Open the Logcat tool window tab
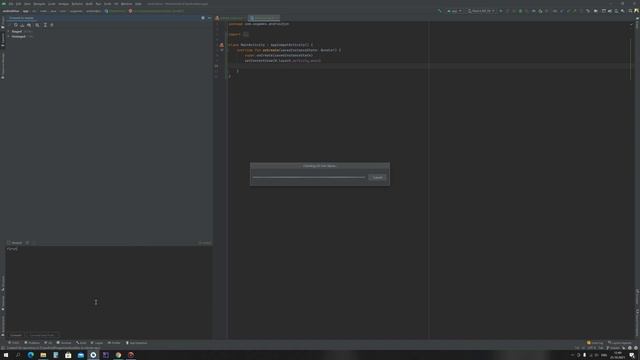The height and width of the screenshot is (360, 640). [97, 343]
